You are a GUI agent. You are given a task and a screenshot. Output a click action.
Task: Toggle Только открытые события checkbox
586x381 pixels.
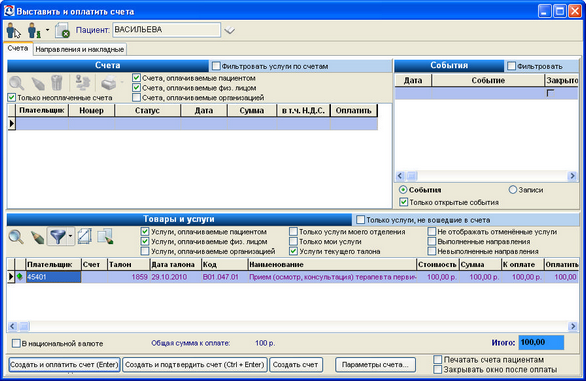coord(403,202)
